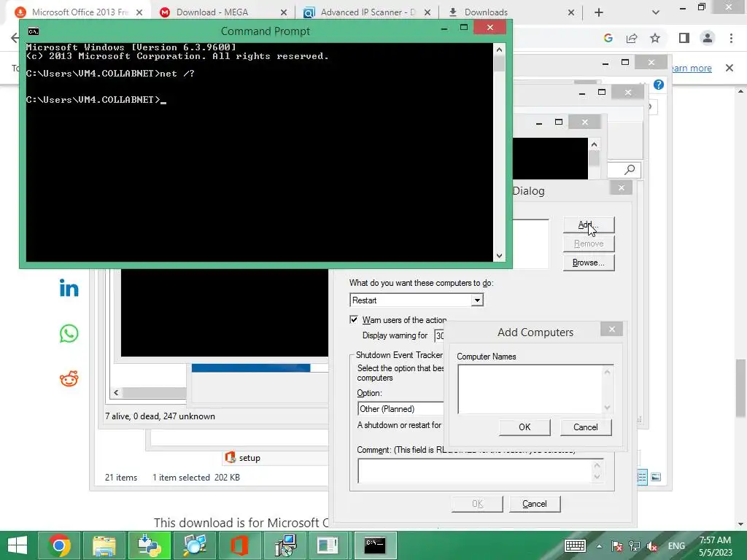747x560 pixels.
Task: Switch Explorer to large icons view
Action: click(x=656, y=477)
